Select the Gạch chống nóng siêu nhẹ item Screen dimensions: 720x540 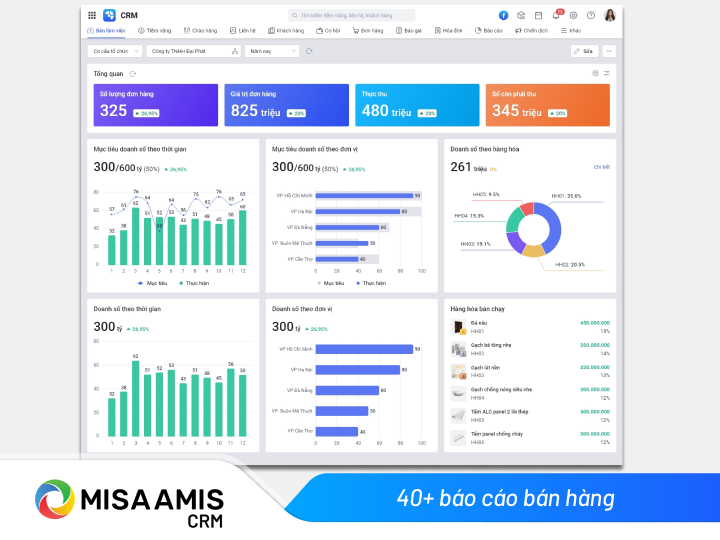coord(530,394)
